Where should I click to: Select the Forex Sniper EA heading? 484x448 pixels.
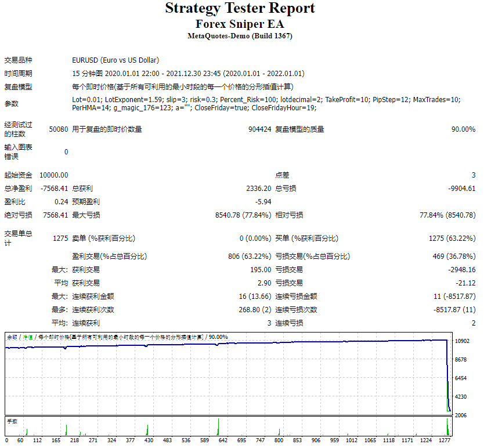[x=241, y=22]
